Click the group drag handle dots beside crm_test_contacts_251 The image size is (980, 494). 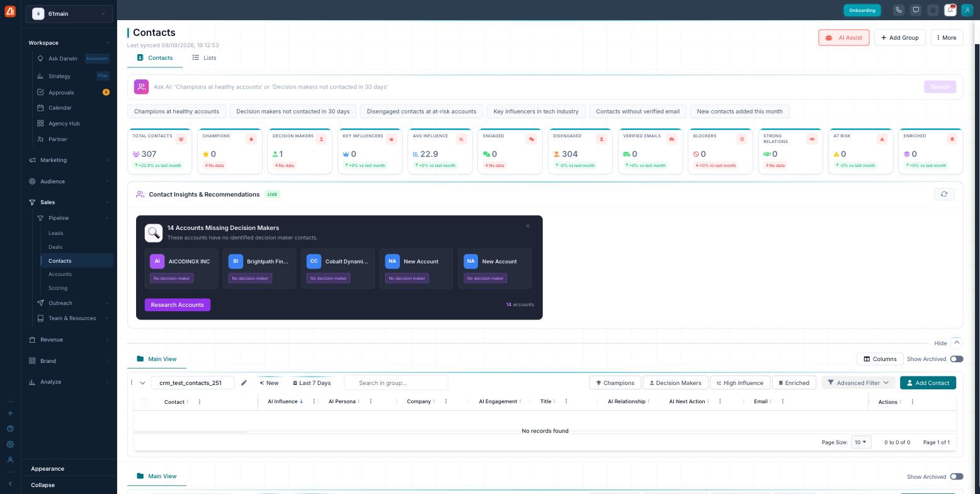click(x=132, y=382)
